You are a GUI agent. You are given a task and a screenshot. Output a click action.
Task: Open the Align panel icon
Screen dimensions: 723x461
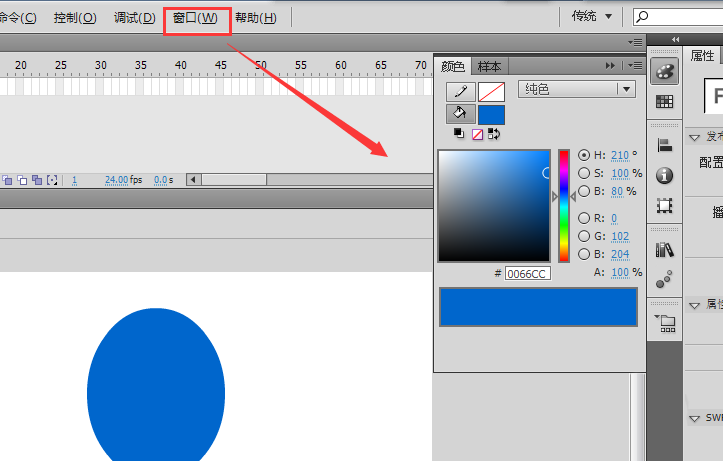pyautogui.click(x=664, y=146)
